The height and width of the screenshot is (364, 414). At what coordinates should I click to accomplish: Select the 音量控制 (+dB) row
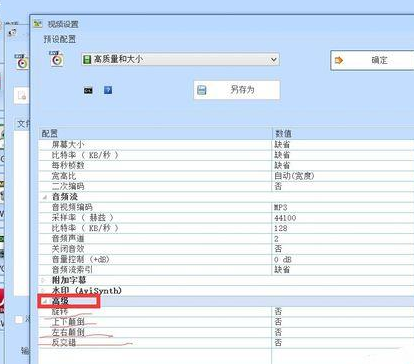coord(226,259)
